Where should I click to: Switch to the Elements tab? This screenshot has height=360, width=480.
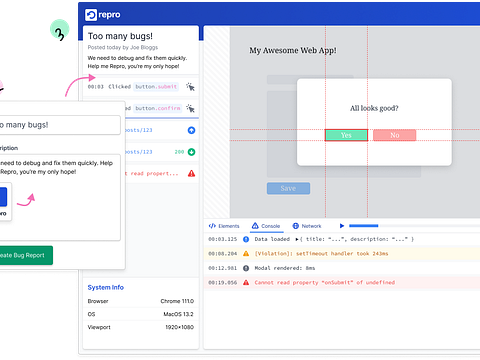pos(224,226)
